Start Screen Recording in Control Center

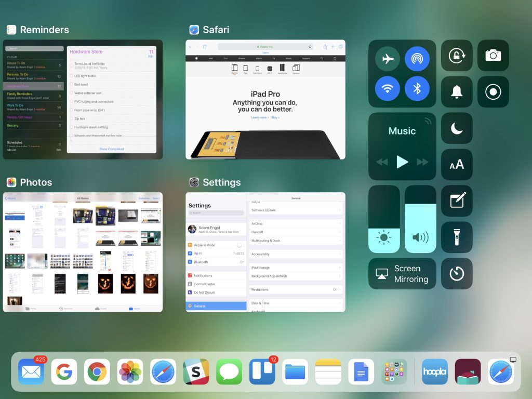493,91
